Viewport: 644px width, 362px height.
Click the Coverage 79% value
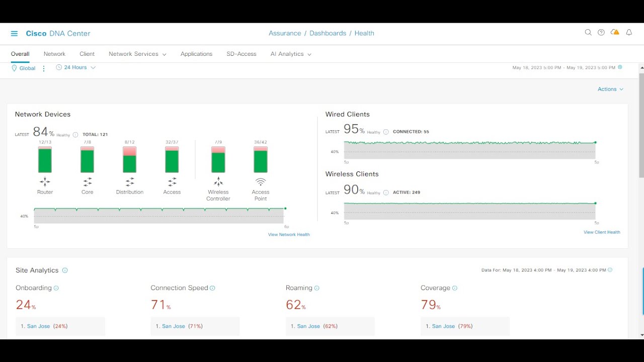point(431,305)
